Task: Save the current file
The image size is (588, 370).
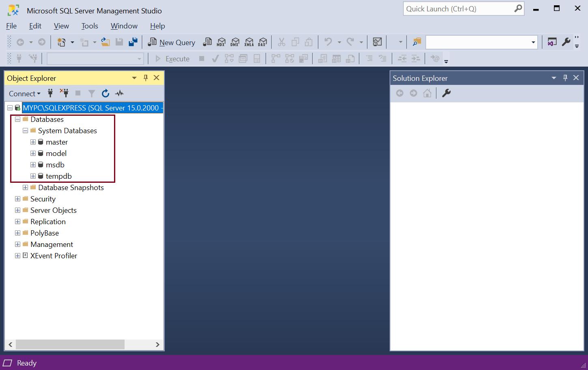Action: click(119, 41)
